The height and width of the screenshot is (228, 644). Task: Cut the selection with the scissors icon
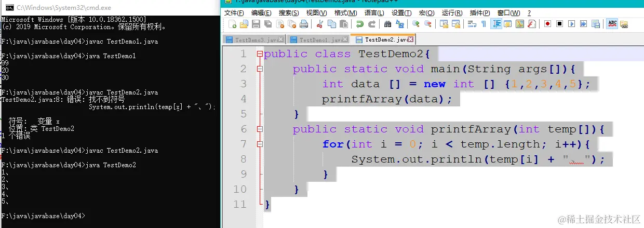(319, 24)
